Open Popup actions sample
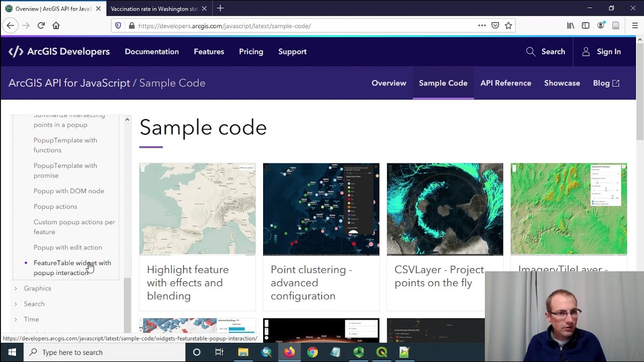 (x=55, y=207)
